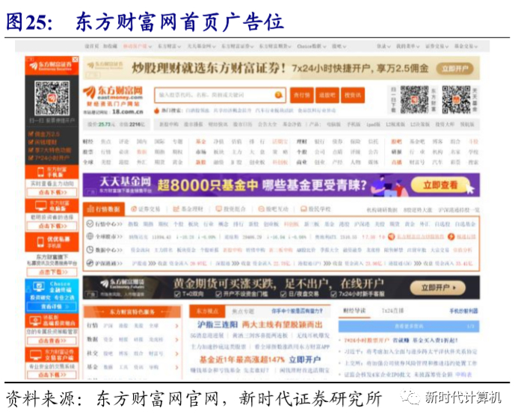The height and width of the screenshot is (420, 518).
Task: Toggle the 享7大特色功能 checkmark in sidebar
Action: pos(31,150)
